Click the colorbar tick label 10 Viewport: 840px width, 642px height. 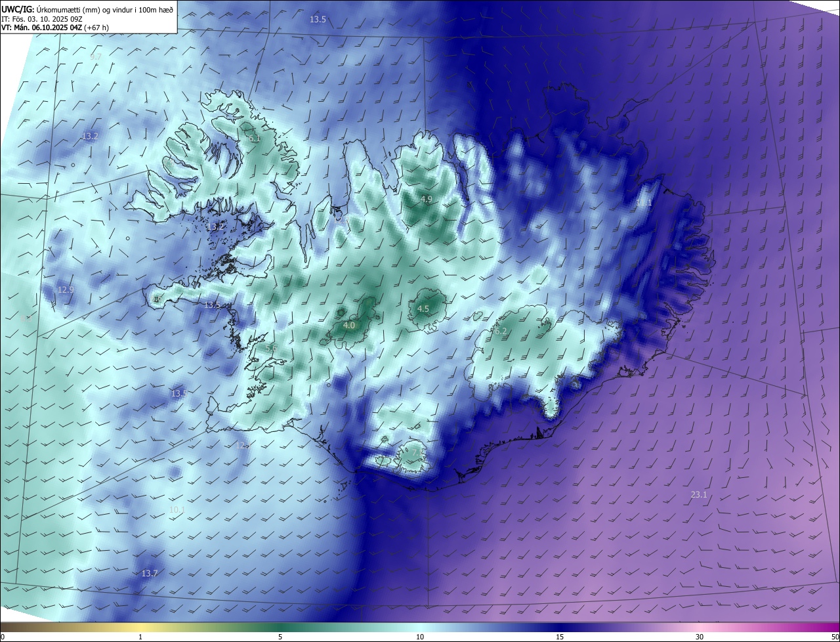tap(420, 637)
